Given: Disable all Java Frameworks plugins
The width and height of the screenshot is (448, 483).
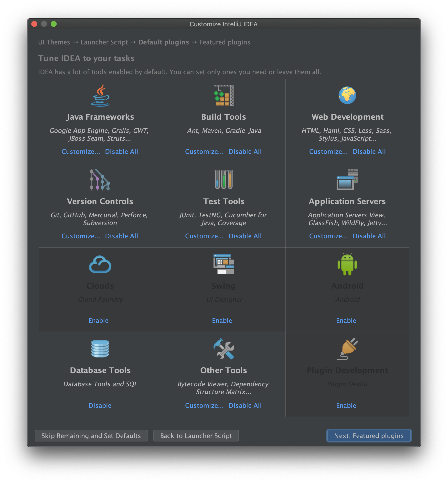Looking at the screenshot, I should (x=121, y=152).
